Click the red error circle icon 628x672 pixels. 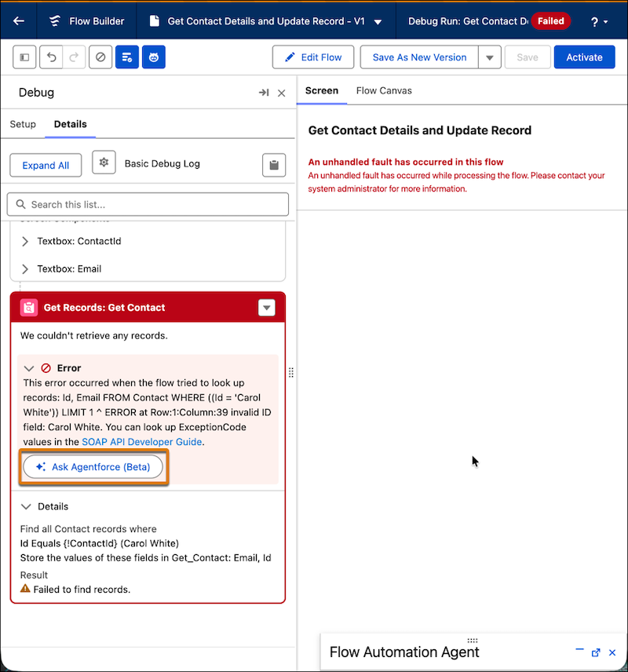pyautogui.click(x=46, y=368)
